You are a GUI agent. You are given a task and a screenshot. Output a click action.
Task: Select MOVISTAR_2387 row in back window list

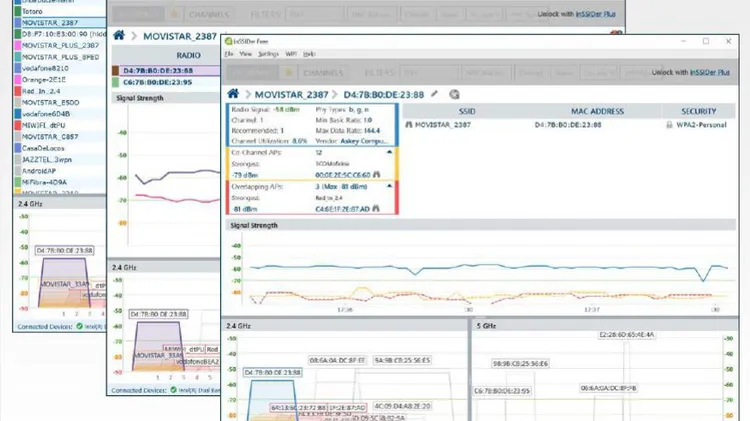[x=60, y=22]
